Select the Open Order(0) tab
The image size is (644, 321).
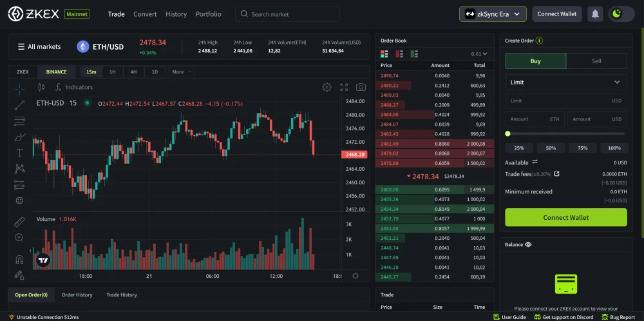click(31, 295)
